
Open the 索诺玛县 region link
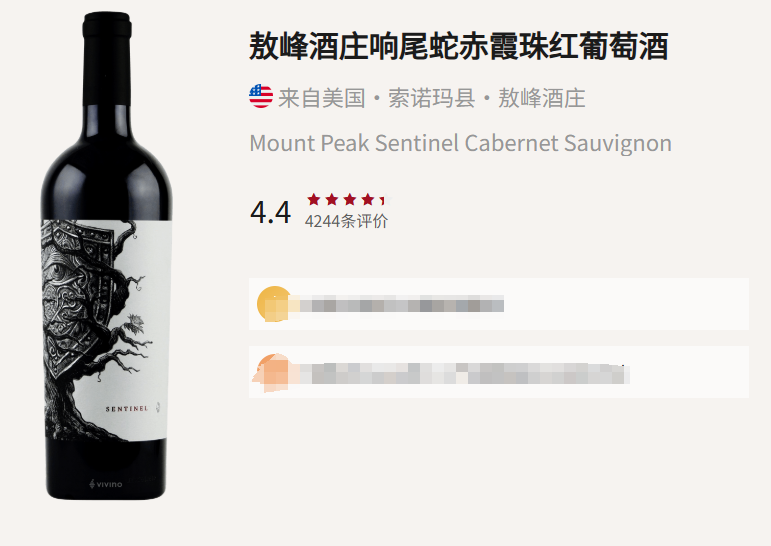(x=432, y=98)
